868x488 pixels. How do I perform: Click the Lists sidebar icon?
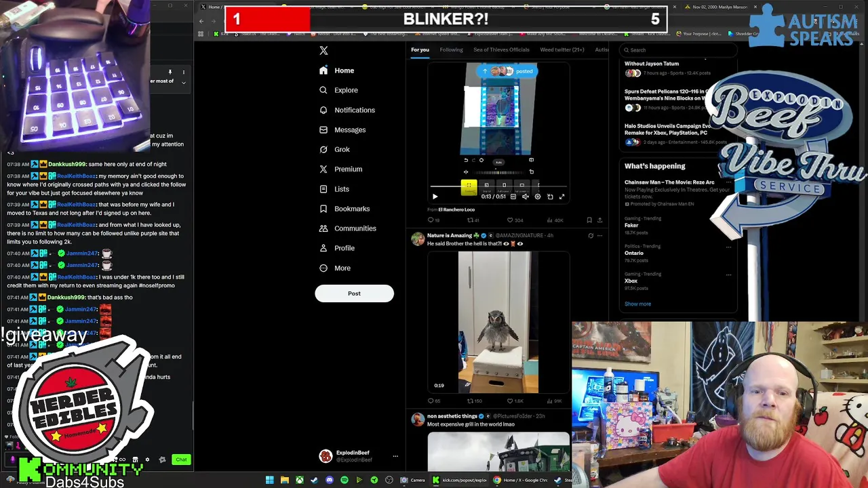(323, 189)
